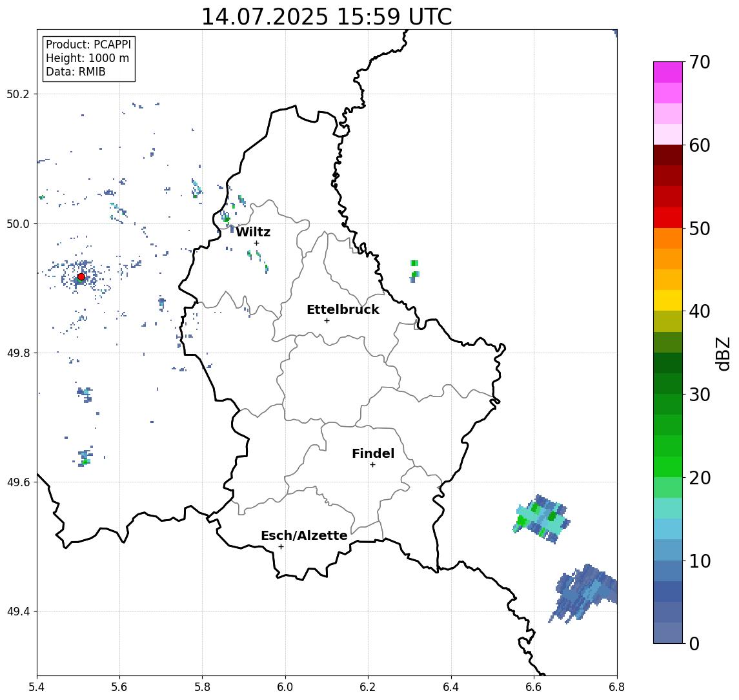The height and width of the screenshot is (700, 739).
Task: Click the latitude tick label 50.2
Action: point(18,94)
